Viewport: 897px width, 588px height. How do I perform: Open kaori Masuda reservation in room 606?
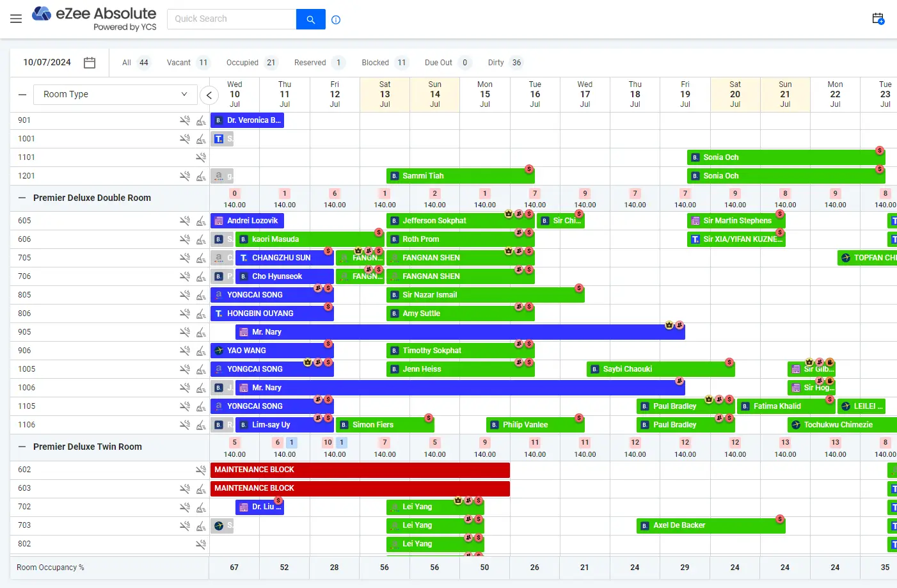[x=309, y=239]
